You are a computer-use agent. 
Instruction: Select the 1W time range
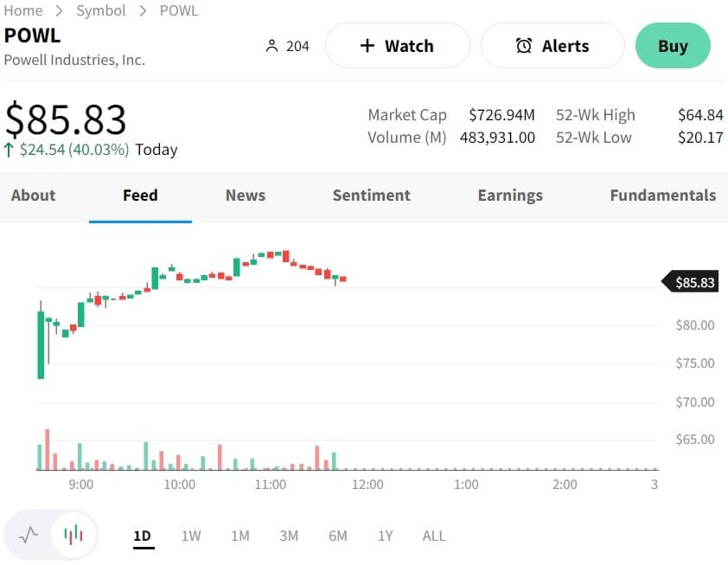(191, 536)
